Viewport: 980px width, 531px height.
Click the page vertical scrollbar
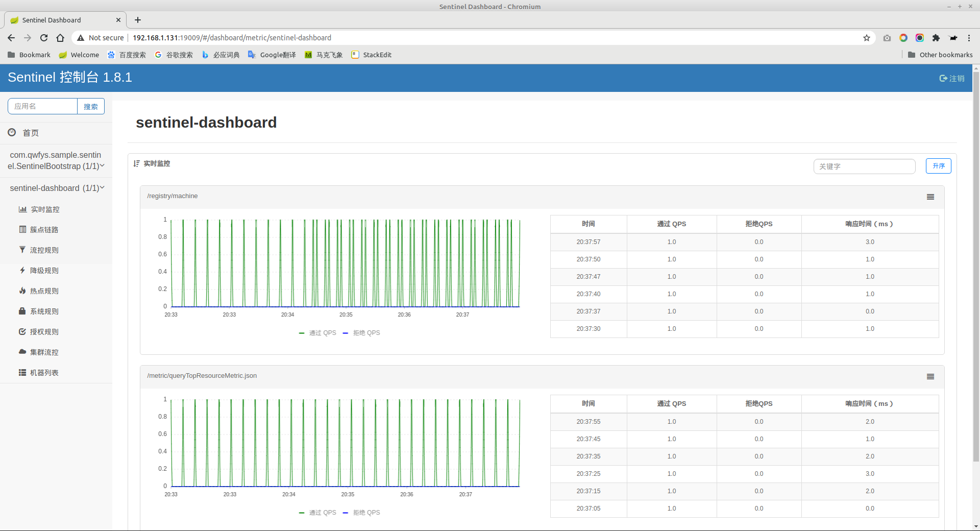[976, 265]
